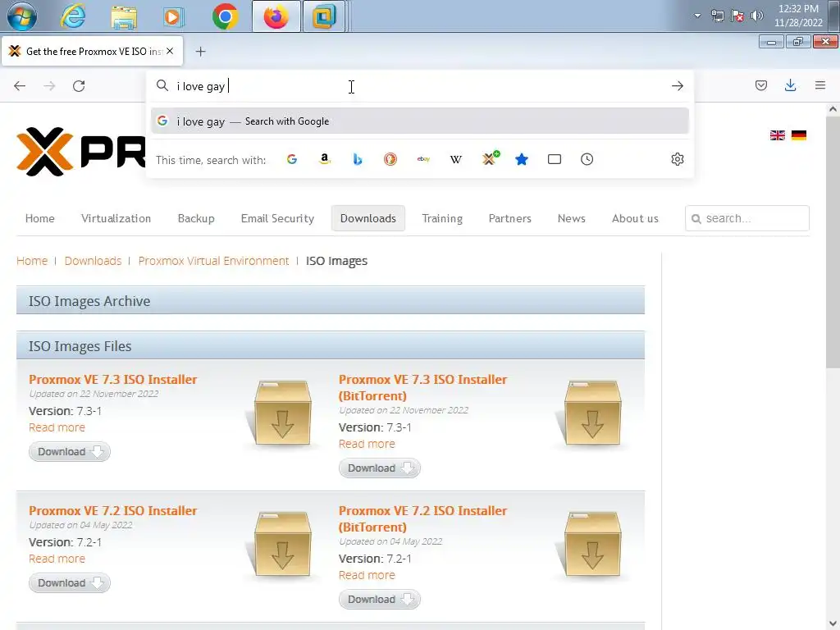Open the Downloads menu item

click(368, 218)
